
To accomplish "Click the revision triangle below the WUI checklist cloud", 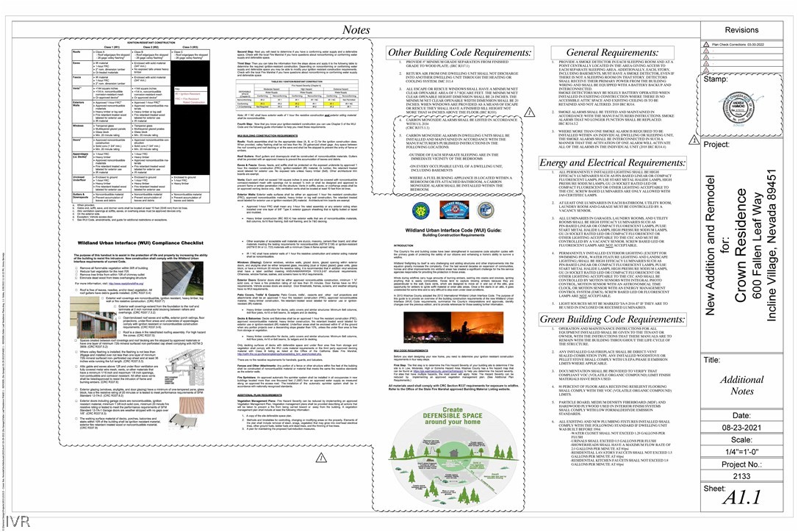I will click(x=321, y=459).
